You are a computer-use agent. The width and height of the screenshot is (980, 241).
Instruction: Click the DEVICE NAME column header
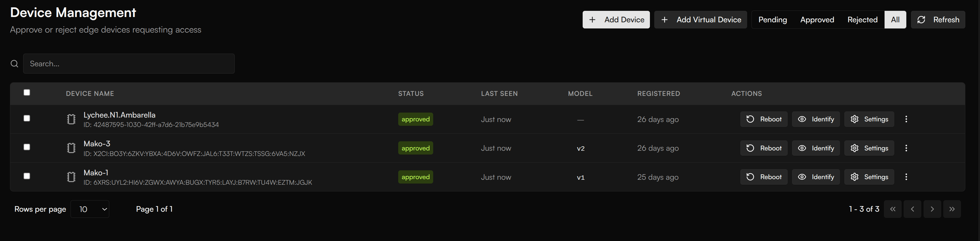pyautogui.click(x=90, y=94)
